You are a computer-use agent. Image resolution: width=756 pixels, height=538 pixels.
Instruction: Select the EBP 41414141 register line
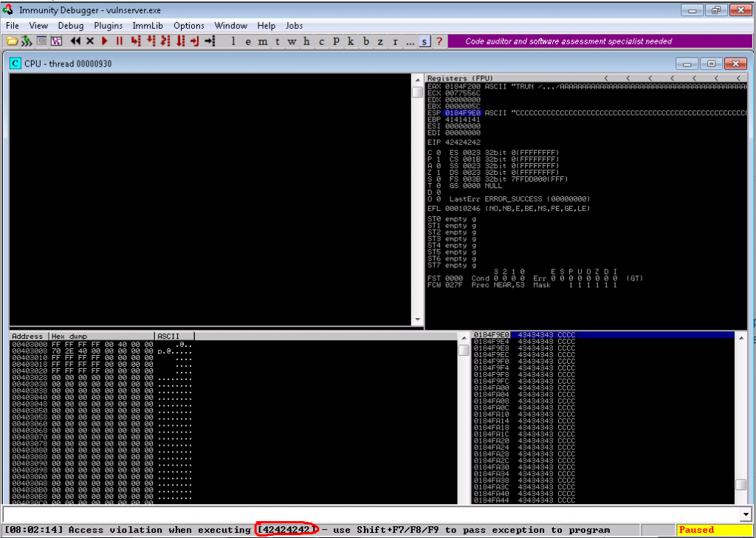click(454, 120)
